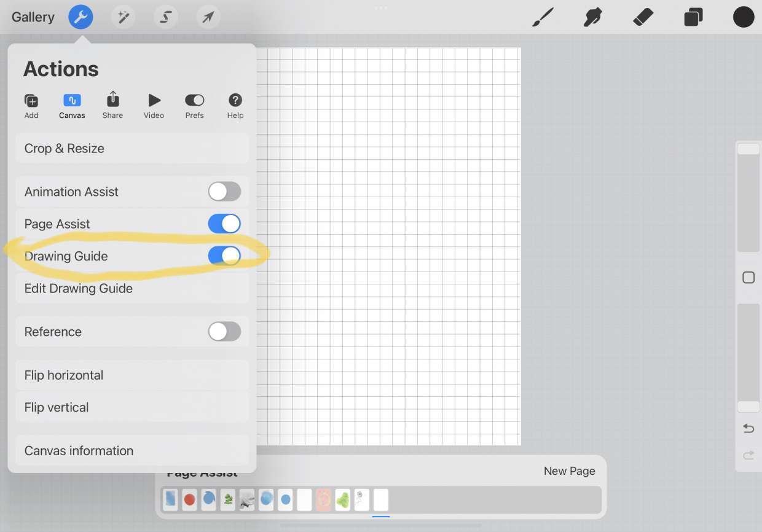Select the Smudge tool

pyautogui.click(x=592, y=17)
